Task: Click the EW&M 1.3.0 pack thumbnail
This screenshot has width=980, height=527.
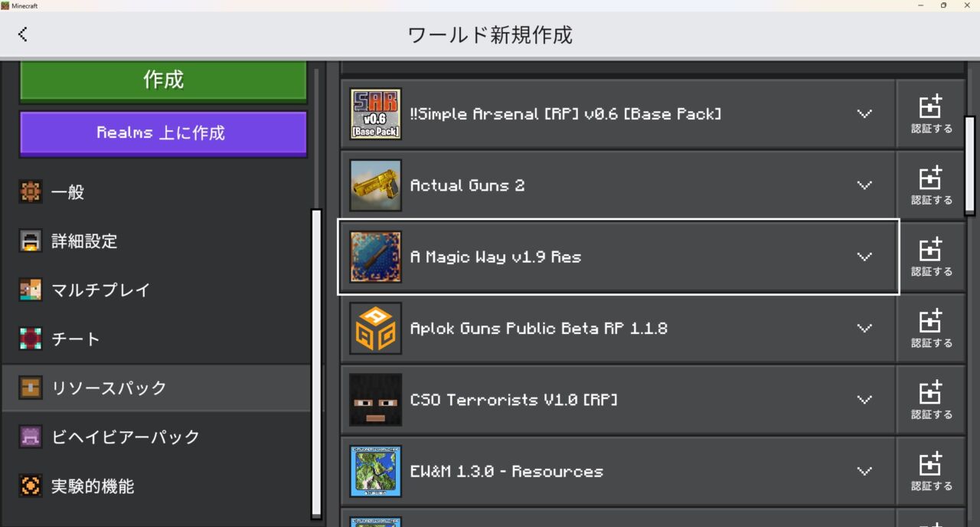Action: click(x=374, y=471)
